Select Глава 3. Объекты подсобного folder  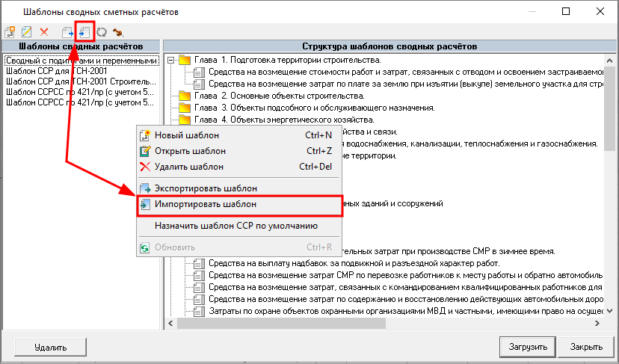coord(314,108)
